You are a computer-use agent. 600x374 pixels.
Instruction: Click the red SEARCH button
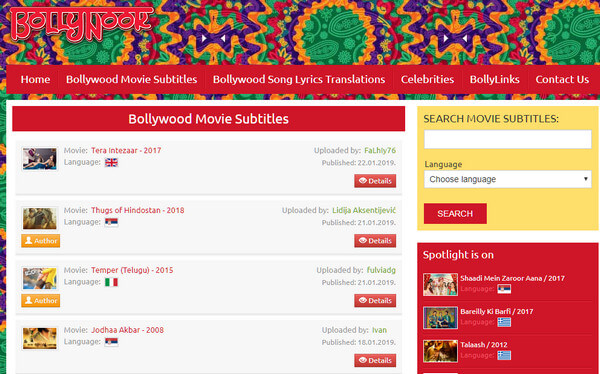[x=455, y=214]
